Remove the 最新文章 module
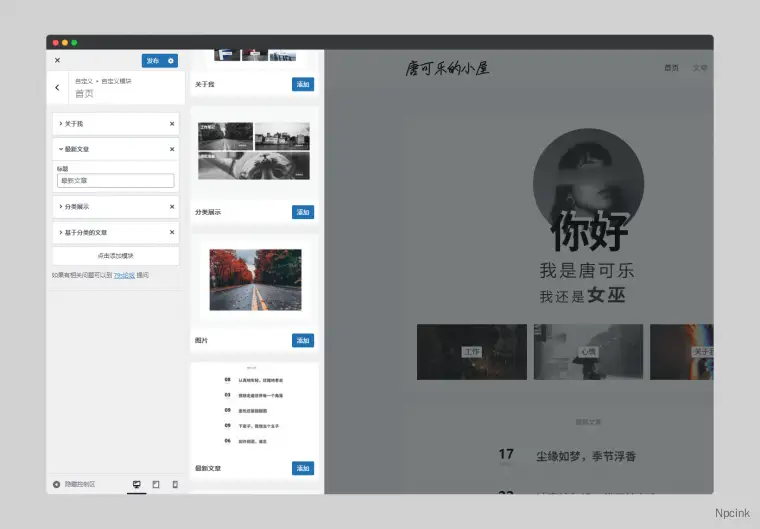The height and width of the screenshot is (529, 760). coord(172,149)
